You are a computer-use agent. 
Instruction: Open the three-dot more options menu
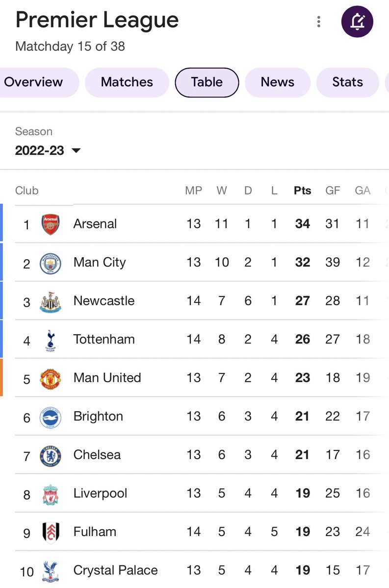click(319, 22)
